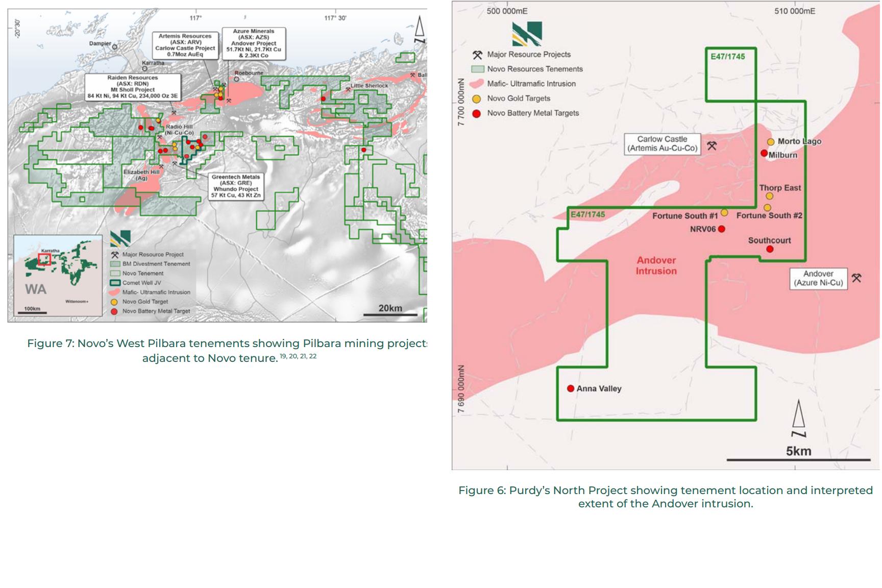Click the Roebourne town circle marker
The image size is (882, 588).
[236, 79]
